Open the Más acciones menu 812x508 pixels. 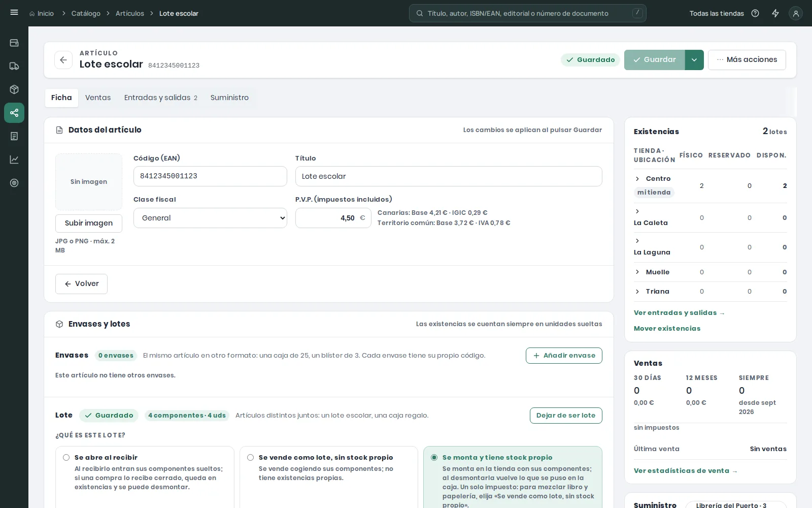tap(747, 60)
